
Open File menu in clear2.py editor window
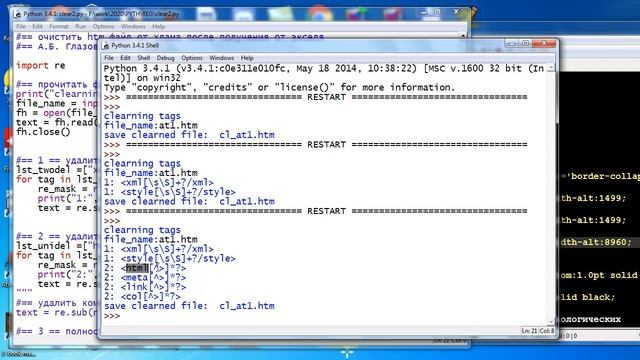21,27
